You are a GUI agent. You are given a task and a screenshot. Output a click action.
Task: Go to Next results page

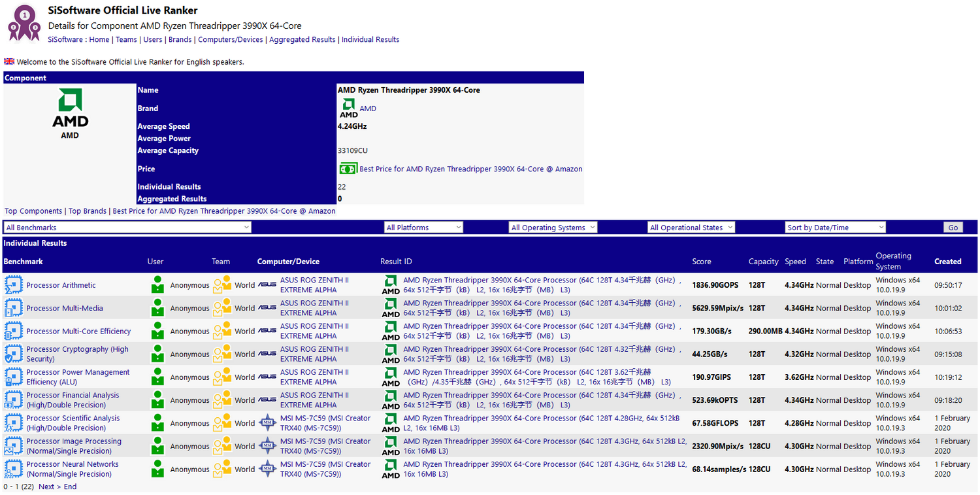tap(49, 486)
